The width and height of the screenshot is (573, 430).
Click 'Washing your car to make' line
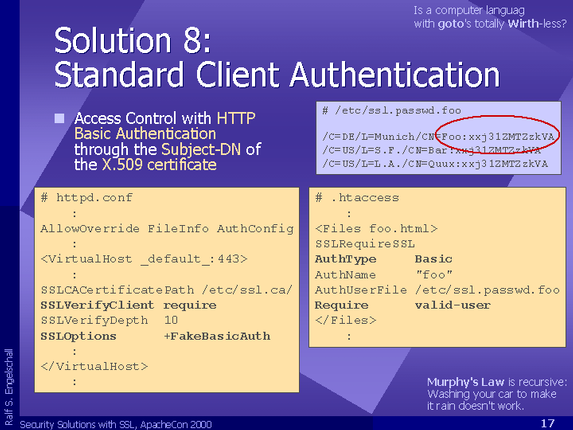492,394
